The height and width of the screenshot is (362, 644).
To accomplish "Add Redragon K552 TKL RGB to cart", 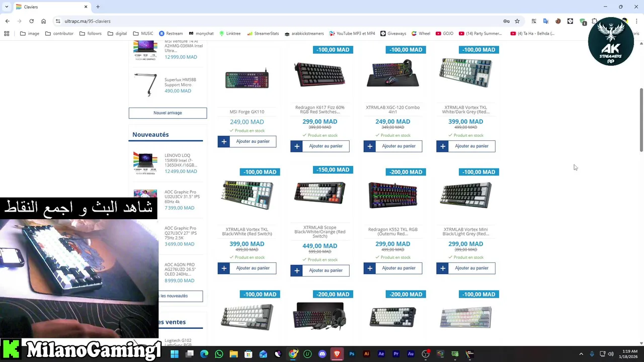I will (x=393, y=268).
